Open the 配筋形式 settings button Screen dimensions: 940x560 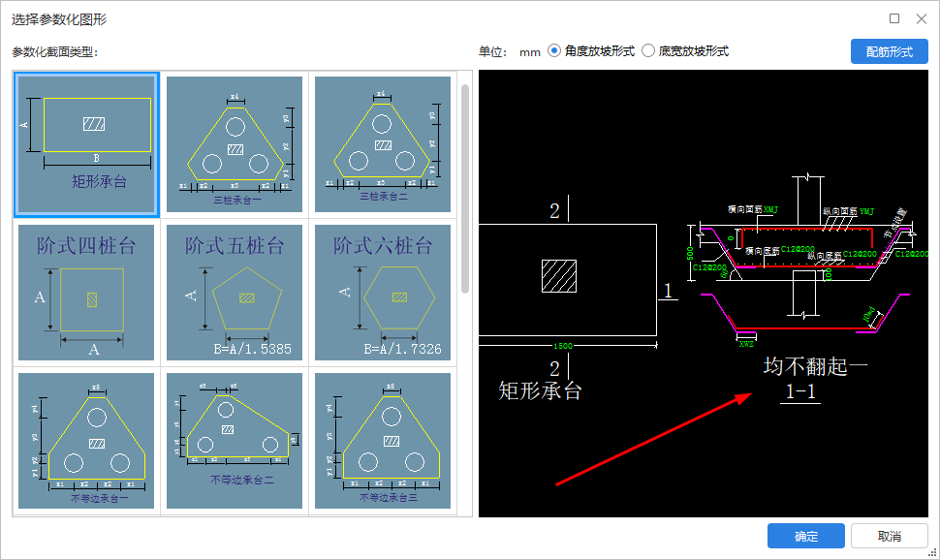pyautogui.click(x=889, y=51)
